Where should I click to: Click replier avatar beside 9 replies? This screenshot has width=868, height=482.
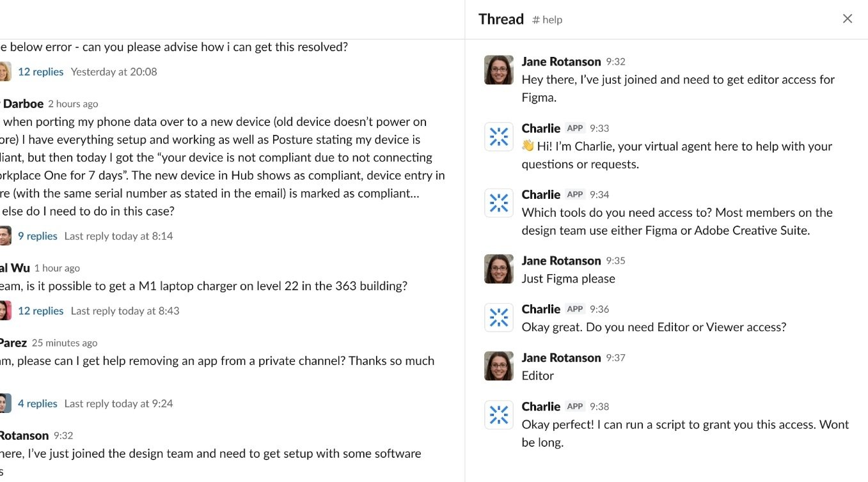tap(5, 236)
